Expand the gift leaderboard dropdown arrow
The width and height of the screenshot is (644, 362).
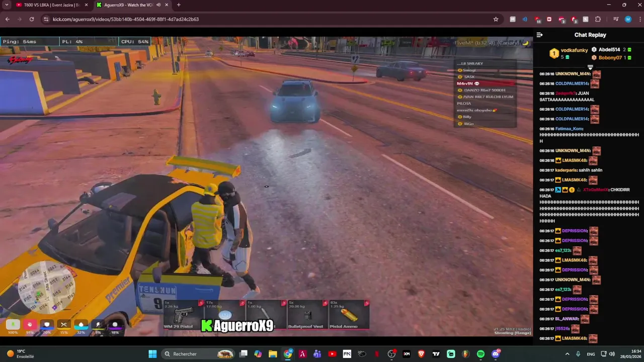point(590,67)
